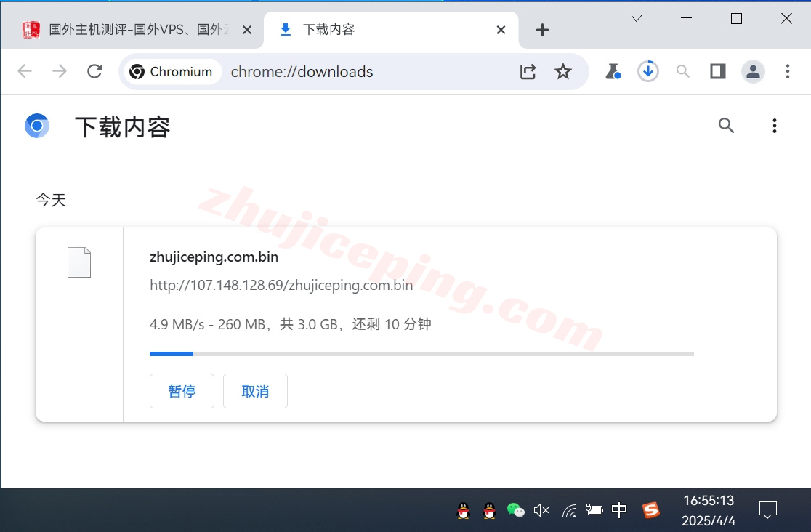Switch input language via 中 indicator

coord(619,510)
